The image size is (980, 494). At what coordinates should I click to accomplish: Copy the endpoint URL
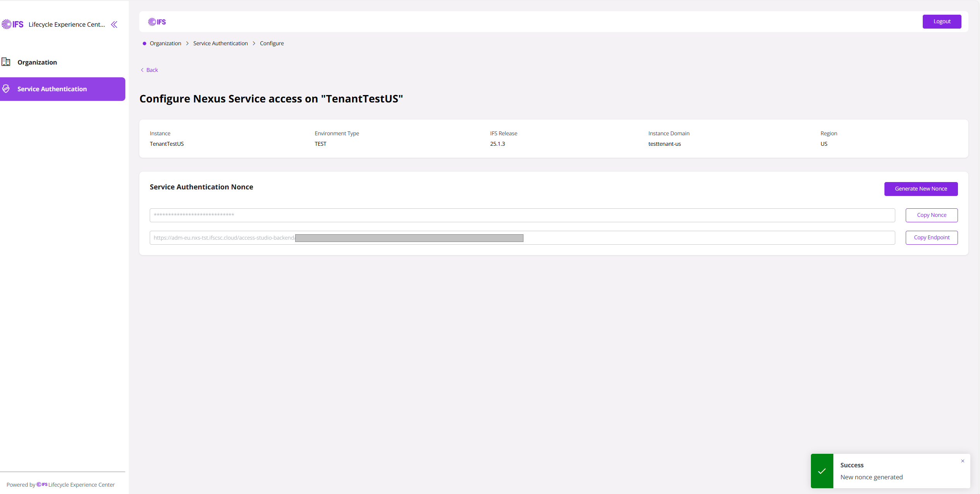tap(932, 238)
